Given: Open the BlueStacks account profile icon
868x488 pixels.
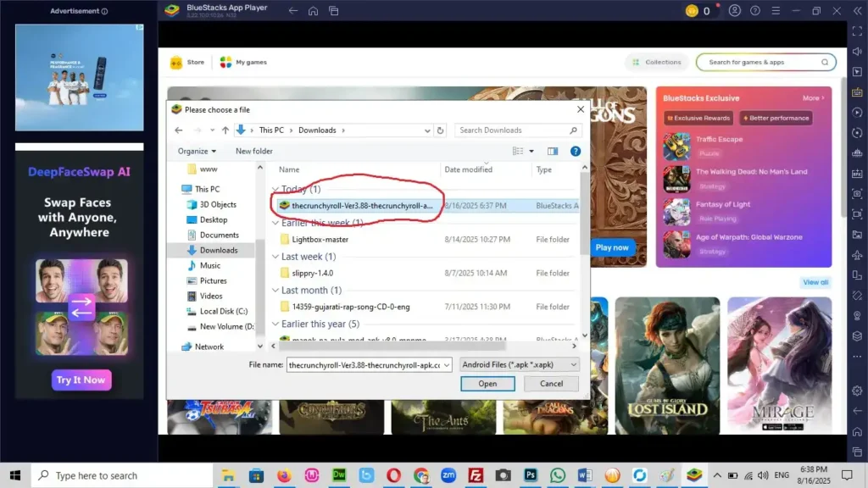Looking at the screenshot, I should (x=734, y=11).
